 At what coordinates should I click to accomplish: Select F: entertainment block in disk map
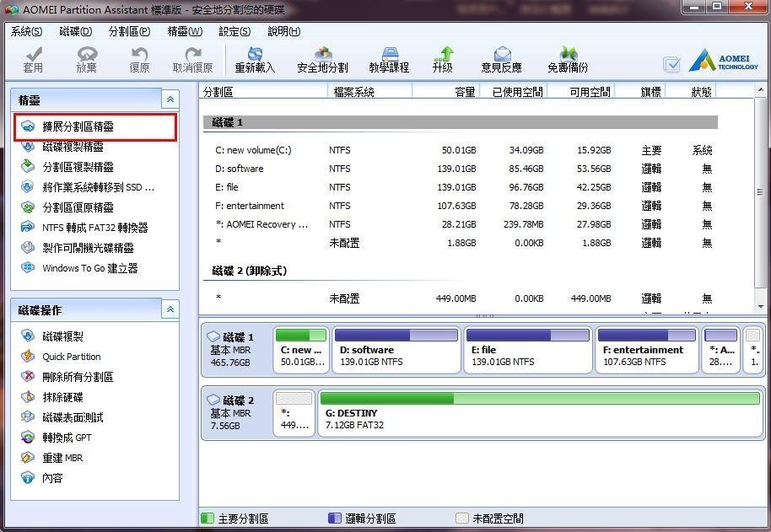coord(647,350)
